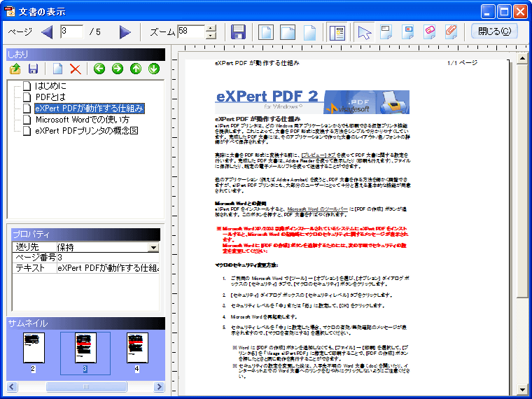Click thumbnail scrollbar left arrow
The image size is (532, 399).
(x=12, y=386)
